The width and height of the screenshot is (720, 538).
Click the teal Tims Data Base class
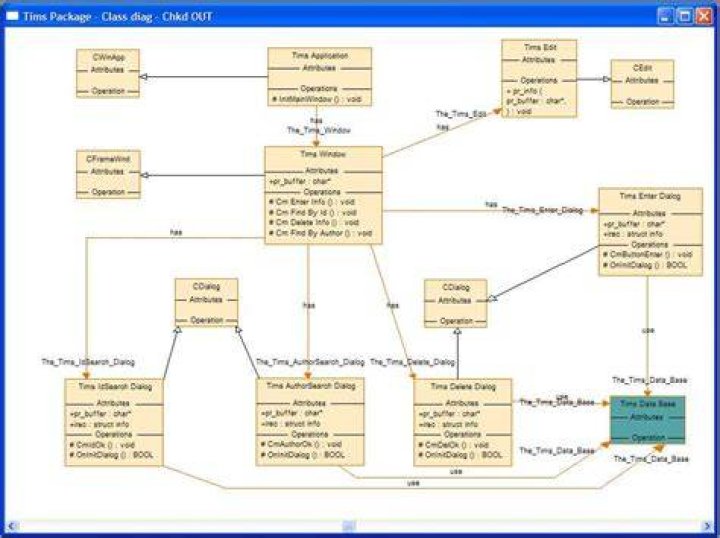[x=647, y=420]
